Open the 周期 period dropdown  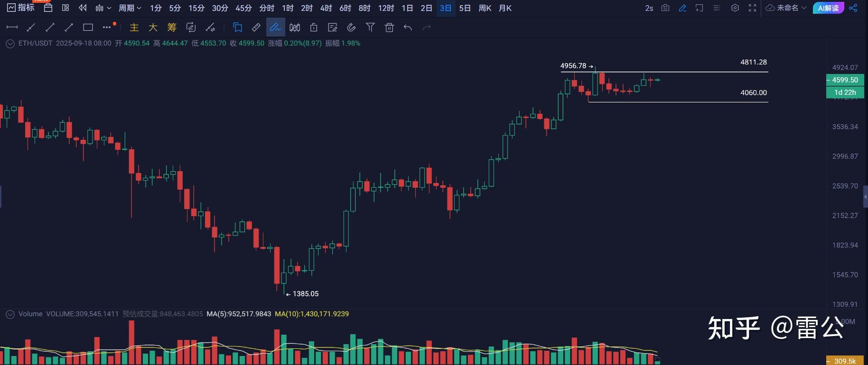(x=129, y=8)
